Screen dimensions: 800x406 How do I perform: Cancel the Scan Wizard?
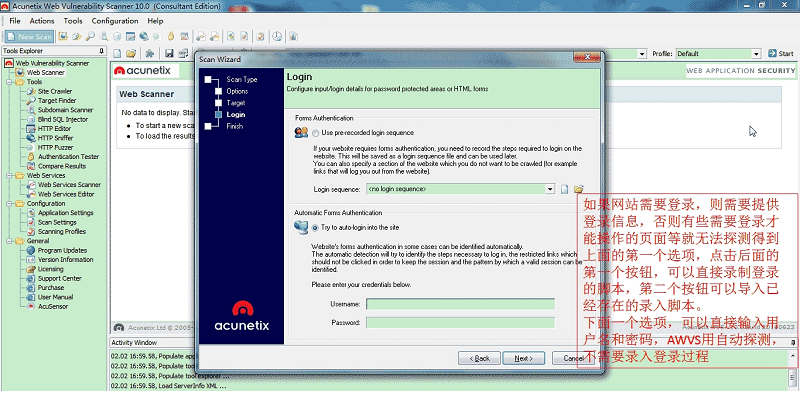point(571,358)
